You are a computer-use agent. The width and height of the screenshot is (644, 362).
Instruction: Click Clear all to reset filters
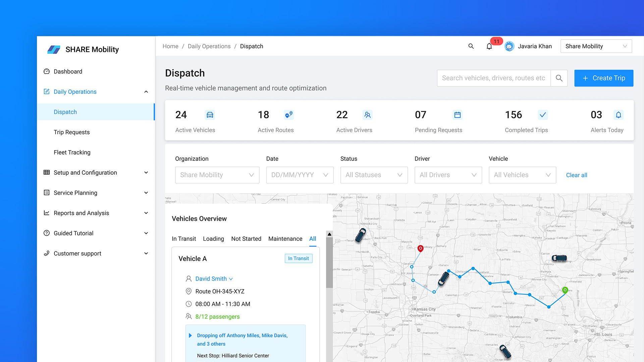tap(577, 175)
